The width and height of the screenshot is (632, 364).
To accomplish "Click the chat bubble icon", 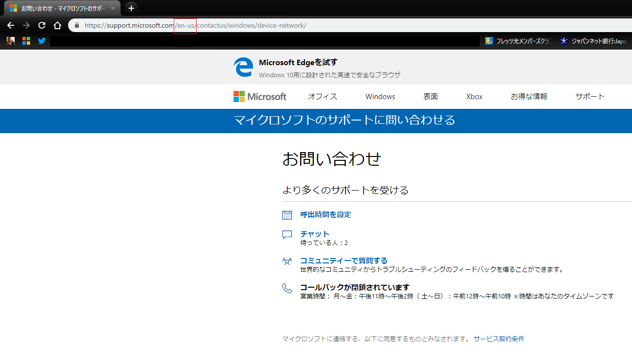I will point(287,235).
